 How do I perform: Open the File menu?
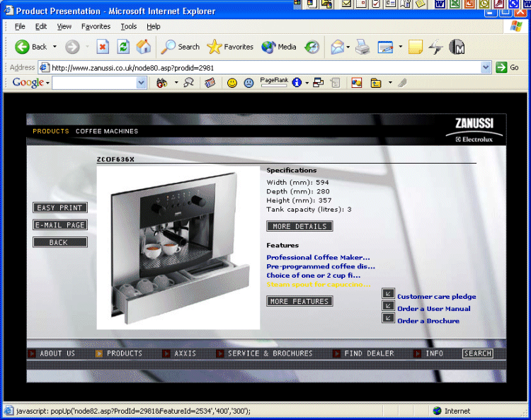pyautogui.click(x=20, y=26)
